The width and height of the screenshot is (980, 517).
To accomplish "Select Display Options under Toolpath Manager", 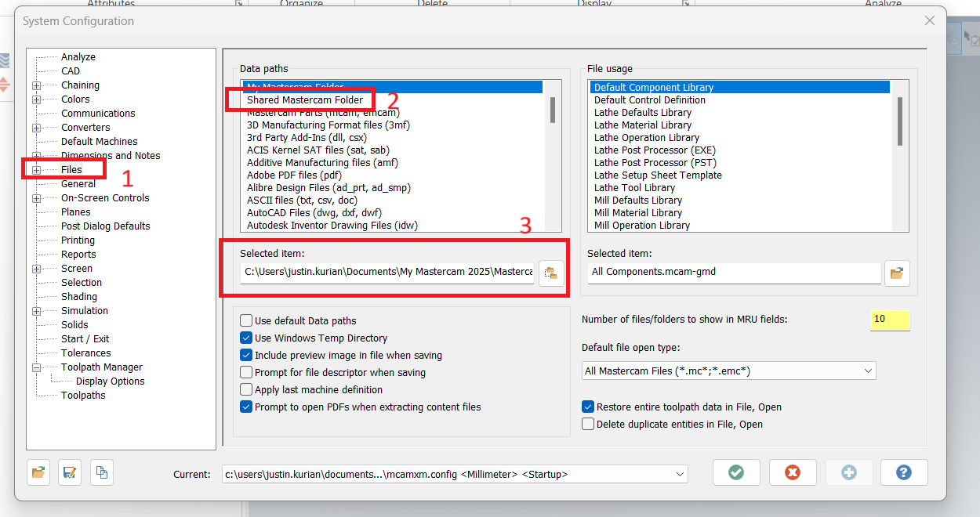I will pyautogui.click(x=111, y=381).
